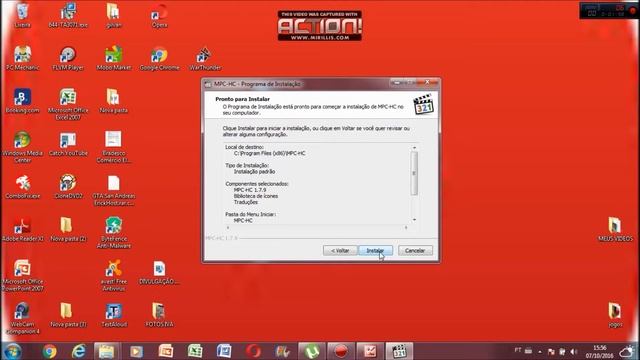Open the Bradesco Comércio desktop file

pos(114,147)
